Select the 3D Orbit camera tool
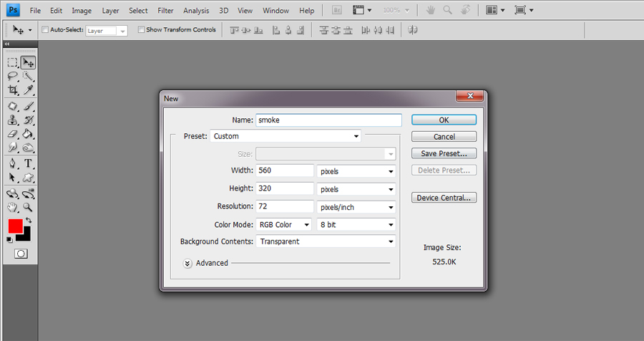This screenshot has width=644, height=341. 28,193
